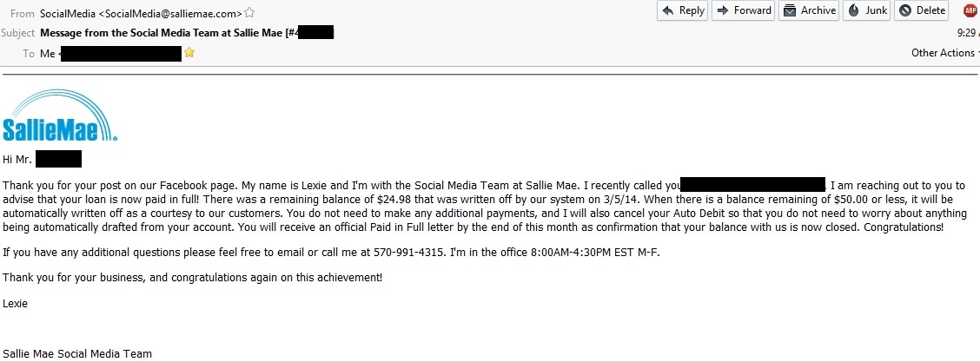Forward this Sallie Mae message
Viewport: 980px width, 362px height.
743,10
